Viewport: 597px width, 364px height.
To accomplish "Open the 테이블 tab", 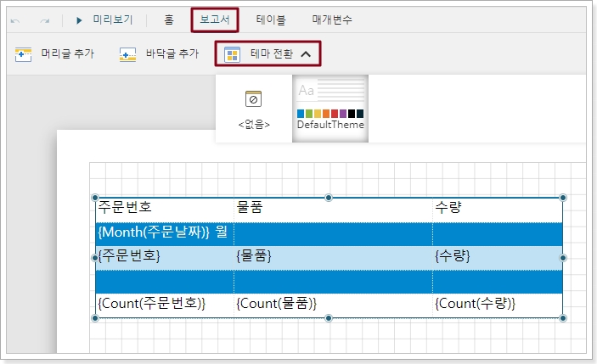I will coord(271,20).
